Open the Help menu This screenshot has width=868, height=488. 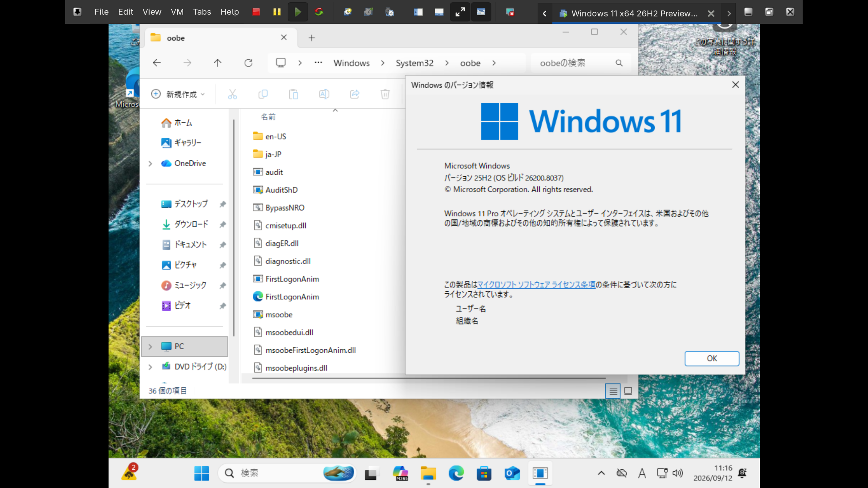(230, 12)
